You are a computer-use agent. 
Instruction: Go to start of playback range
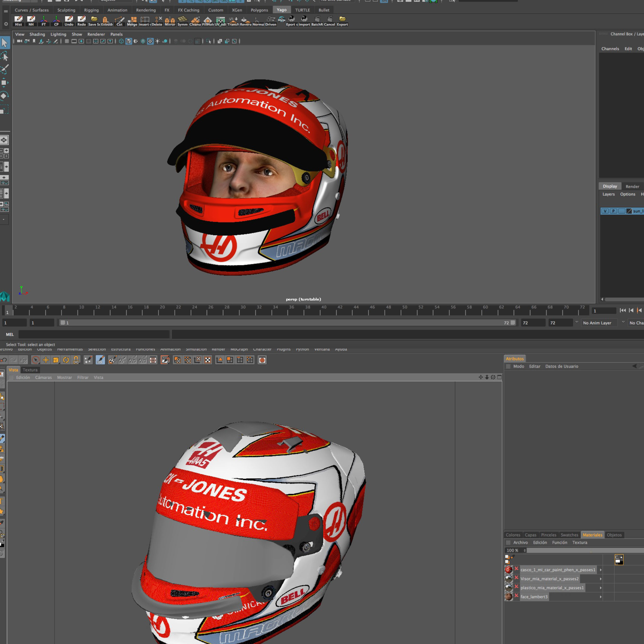pyautogui.click(x=622, y=310)
